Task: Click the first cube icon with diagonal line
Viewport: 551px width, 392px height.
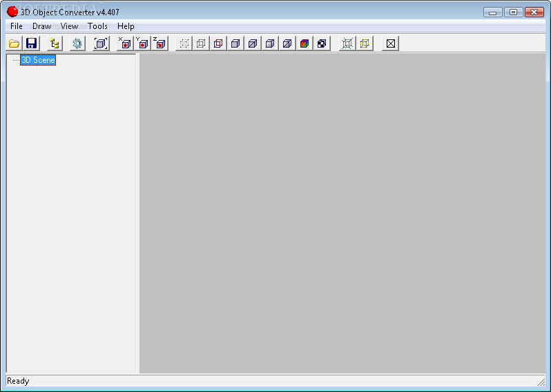Action: [253, 43]
